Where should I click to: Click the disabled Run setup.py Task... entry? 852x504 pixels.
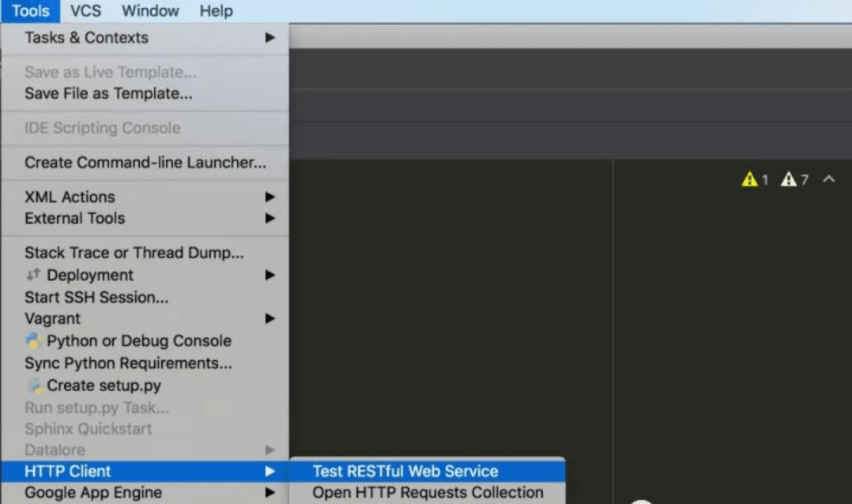click(x=145, y=408)
